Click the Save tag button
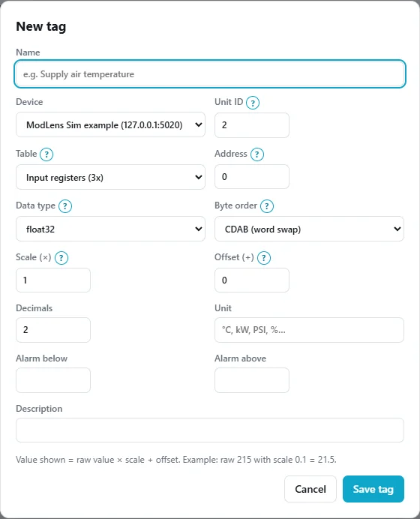Viewport: 420px width, 519px height. tap(373, 489)
